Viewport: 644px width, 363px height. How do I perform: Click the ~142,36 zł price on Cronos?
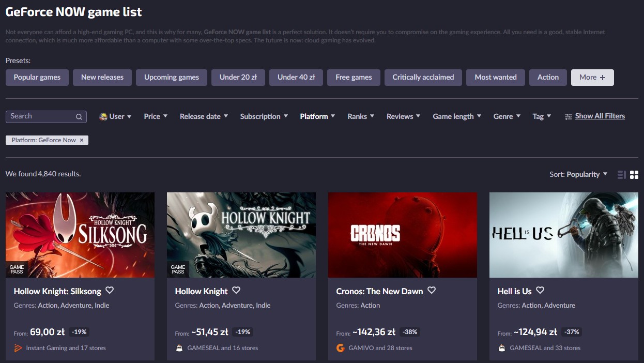pyautogui.click(x=374, y=332)
